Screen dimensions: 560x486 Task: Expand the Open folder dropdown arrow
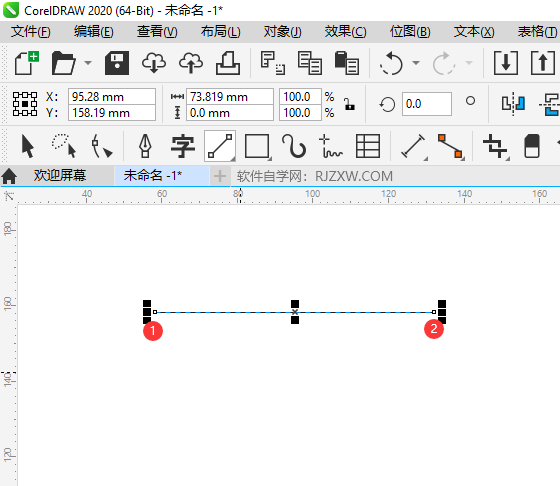click(88, 63)
